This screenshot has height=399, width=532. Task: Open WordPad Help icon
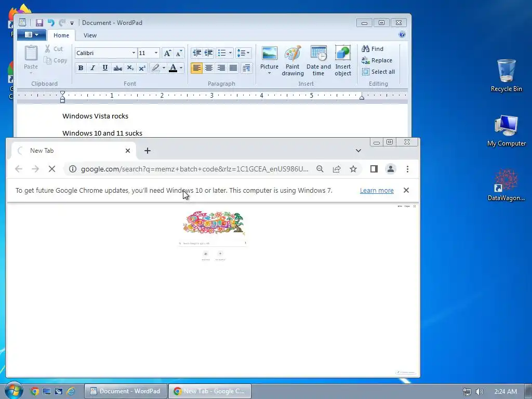point(402,34)
